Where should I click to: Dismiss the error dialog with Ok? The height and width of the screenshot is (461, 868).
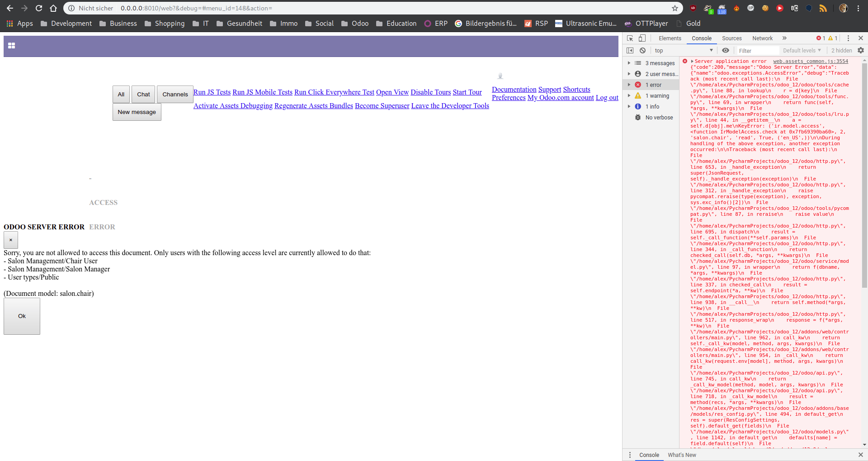coord(22,316)
